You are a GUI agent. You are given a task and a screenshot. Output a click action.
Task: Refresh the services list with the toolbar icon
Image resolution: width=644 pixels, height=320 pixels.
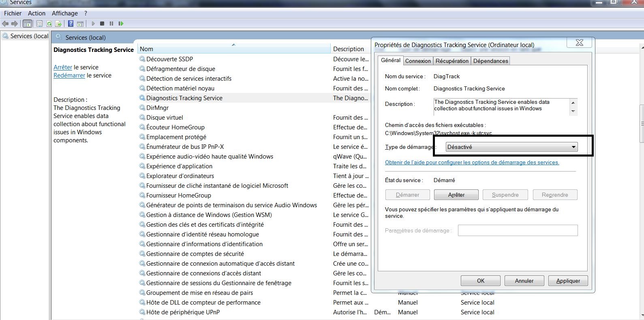[49, 24]
